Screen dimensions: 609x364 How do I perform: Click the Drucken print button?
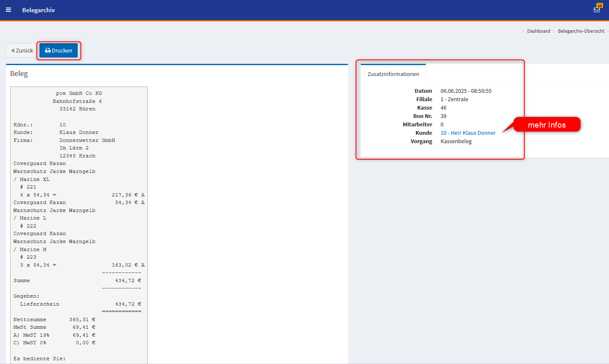pos(58,50)
